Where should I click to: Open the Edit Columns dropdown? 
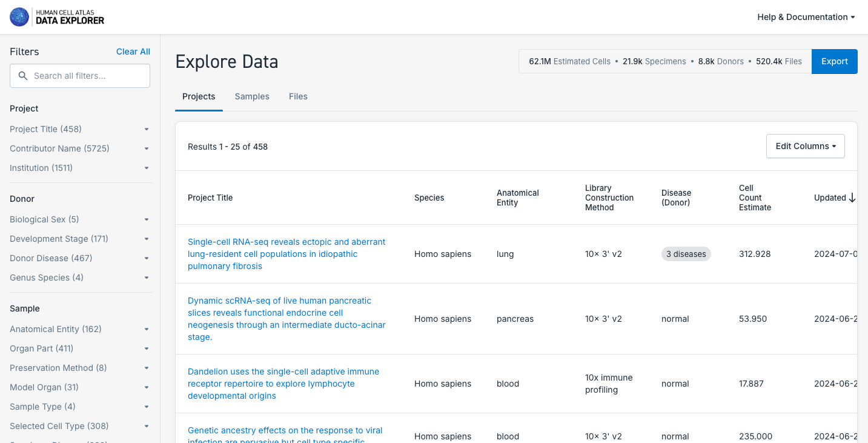click(805, 146)
